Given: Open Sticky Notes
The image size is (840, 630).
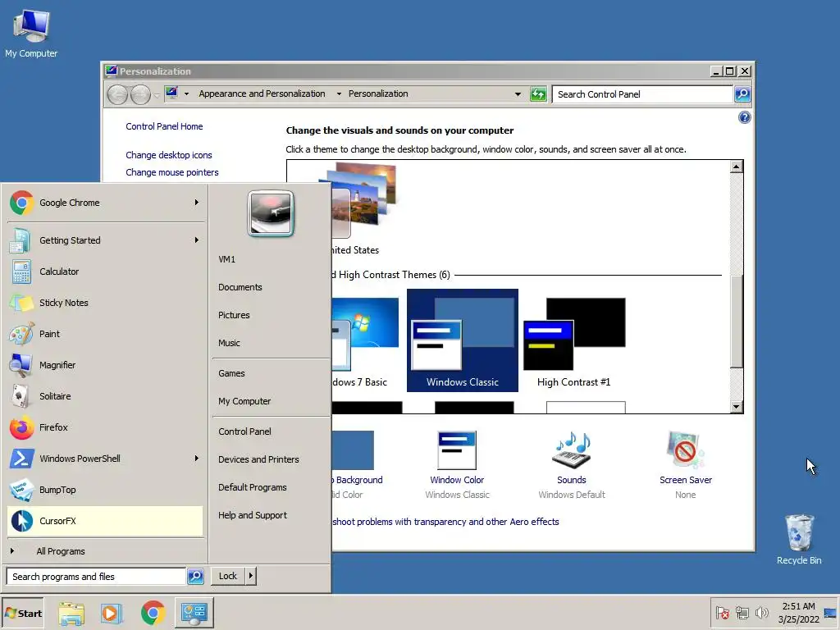Looking at the screenshot, I should click(x=104, y=303).
